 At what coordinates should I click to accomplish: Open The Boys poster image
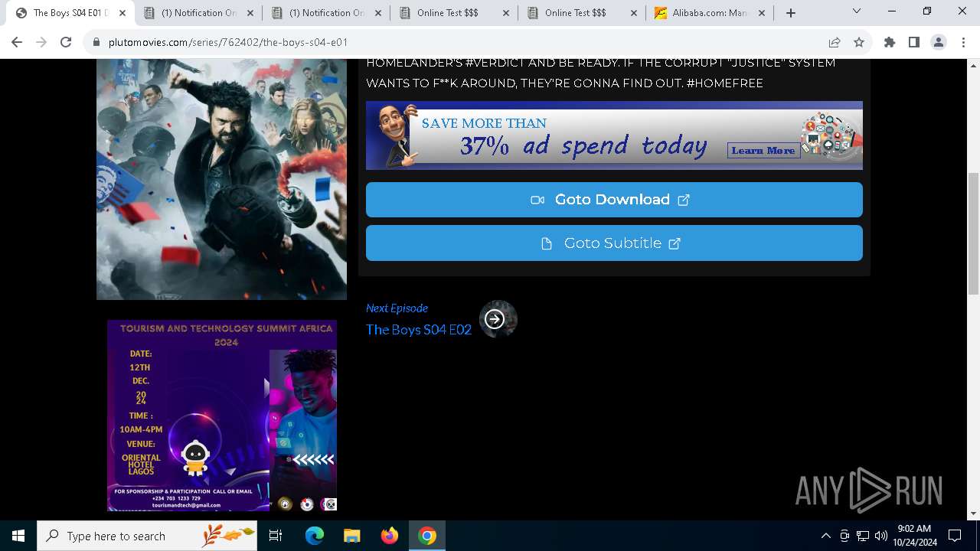221,179
